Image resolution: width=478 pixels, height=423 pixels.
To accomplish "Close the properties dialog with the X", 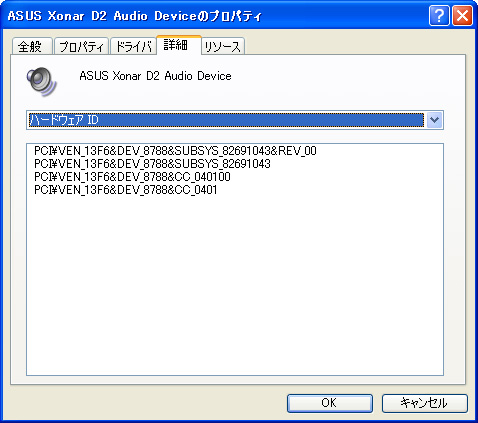I will point(462,16).
